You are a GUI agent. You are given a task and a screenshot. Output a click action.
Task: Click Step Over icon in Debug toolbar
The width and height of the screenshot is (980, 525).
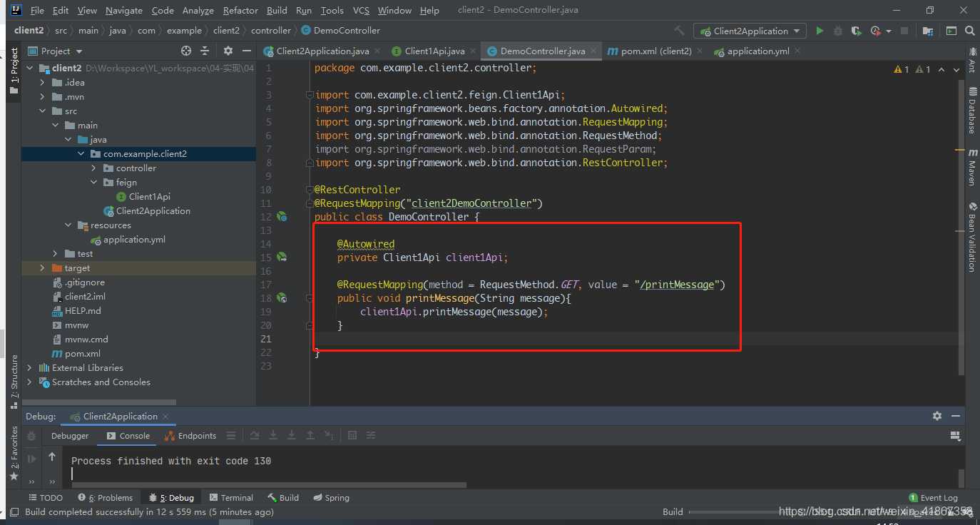[x=255, y=435]
